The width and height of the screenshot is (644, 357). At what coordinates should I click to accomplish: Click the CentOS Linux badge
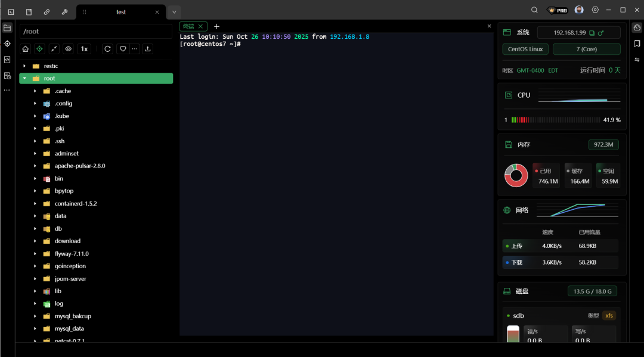click(x=525, y=49)
